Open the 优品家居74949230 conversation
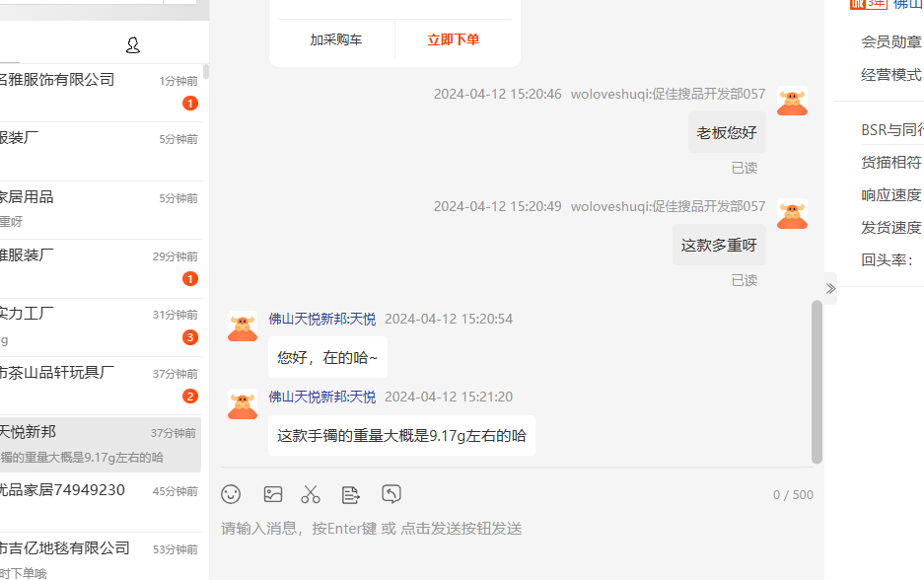Screen dimensions: 924x580 (99, 490)
